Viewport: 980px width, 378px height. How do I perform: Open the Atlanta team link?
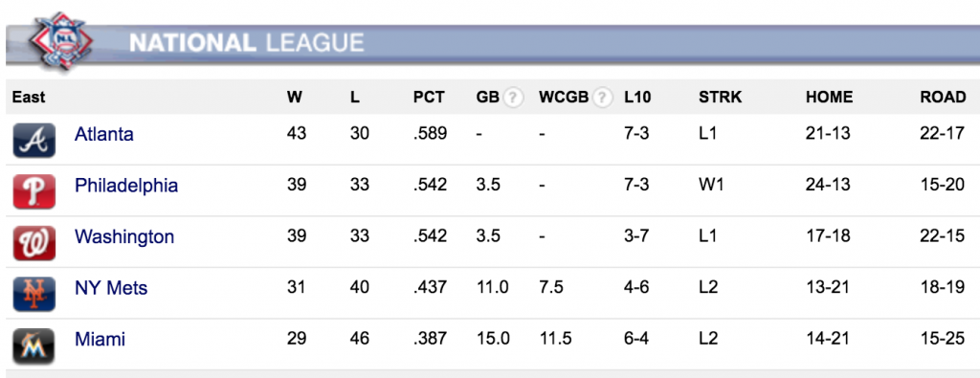(103, 134)
